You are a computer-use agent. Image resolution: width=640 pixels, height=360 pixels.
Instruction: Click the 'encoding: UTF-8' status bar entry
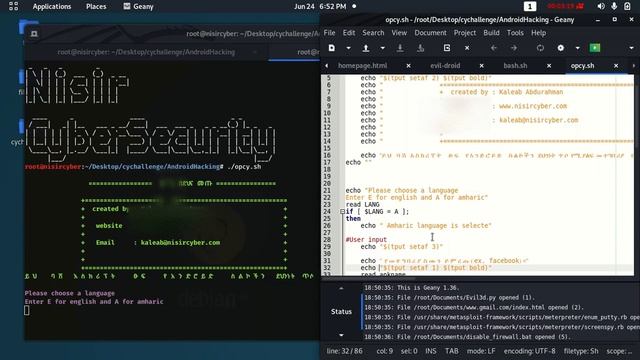[529, 351]
